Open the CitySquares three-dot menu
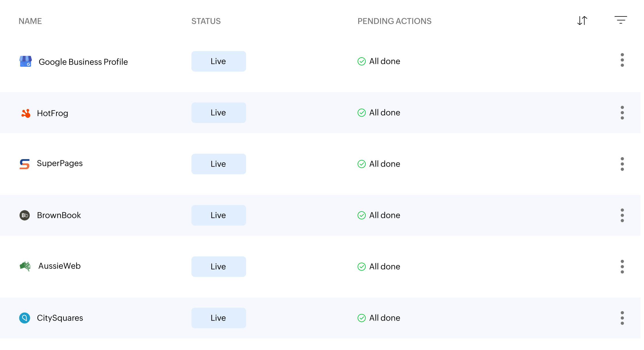The image size is (644, 350). tap(622, 318)
